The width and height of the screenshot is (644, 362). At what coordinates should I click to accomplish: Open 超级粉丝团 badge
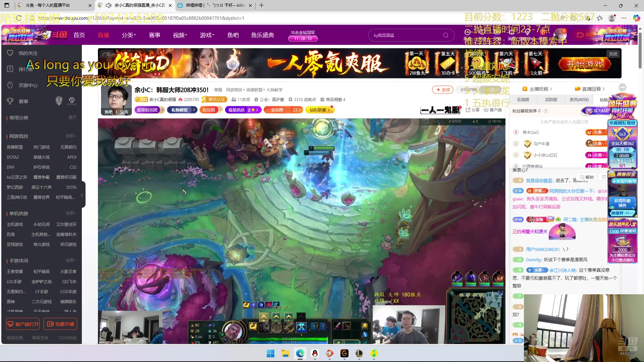coord(150,110)
